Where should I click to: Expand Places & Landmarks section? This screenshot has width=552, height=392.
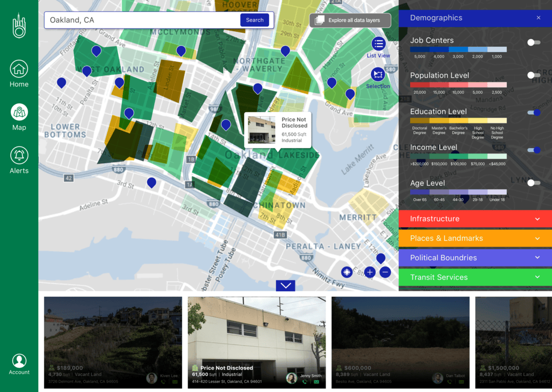point(475,239)
